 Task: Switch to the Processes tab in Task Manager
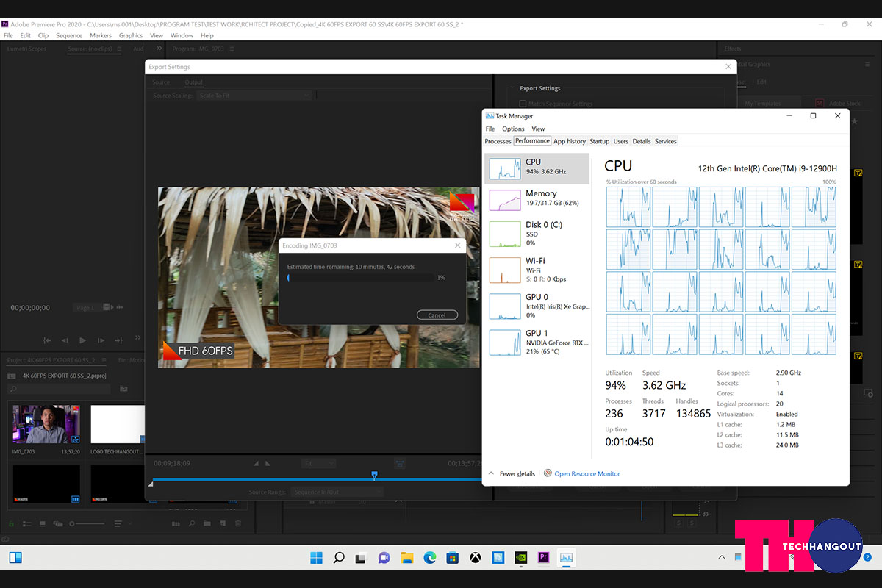(498, 141)
